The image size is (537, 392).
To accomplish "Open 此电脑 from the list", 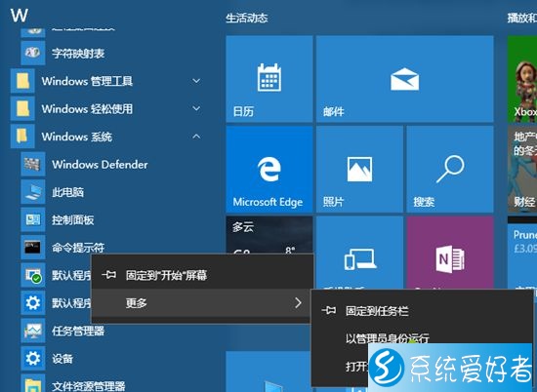I will [x=67, y=192].
